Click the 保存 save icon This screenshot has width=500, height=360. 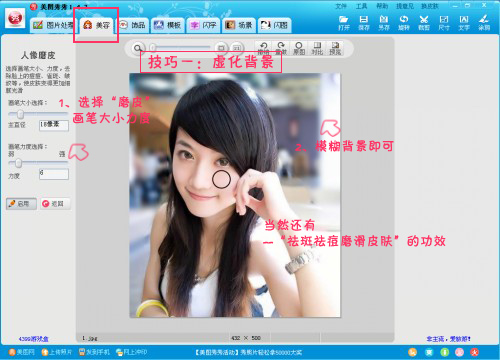(x=364, y=23)
